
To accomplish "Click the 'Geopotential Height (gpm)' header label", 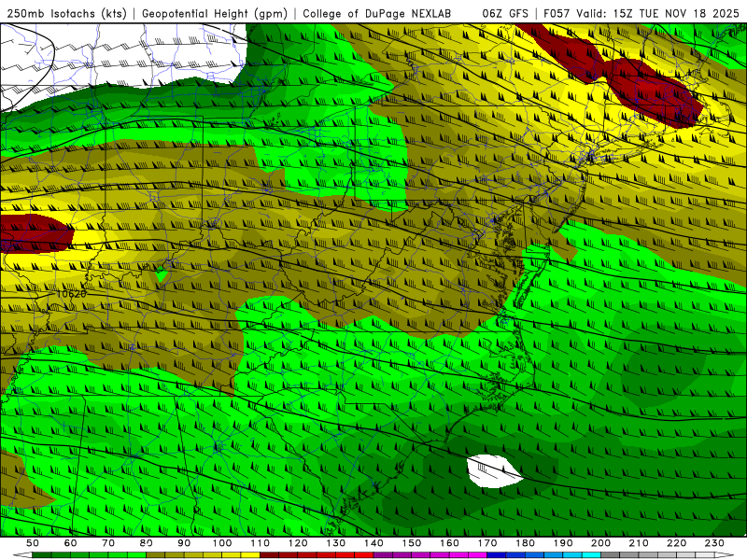I will tap(215, 14).
